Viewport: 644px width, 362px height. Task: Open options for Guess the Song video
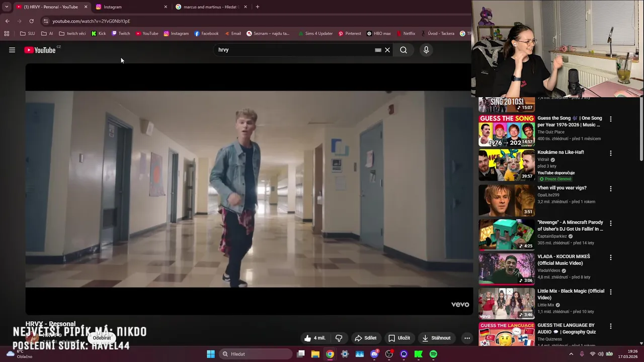[x=611, y=119]
